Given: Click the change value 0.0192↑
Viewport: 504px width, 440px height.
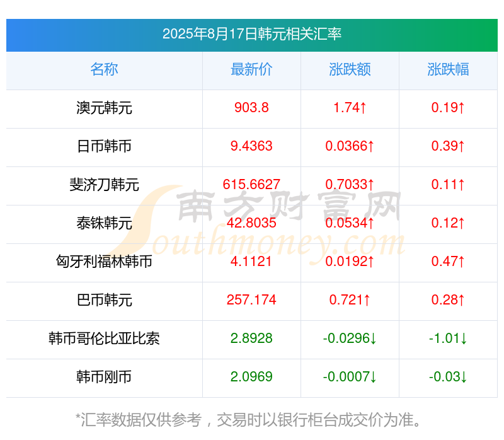Looking at the screenshot, I should (350, 262).
